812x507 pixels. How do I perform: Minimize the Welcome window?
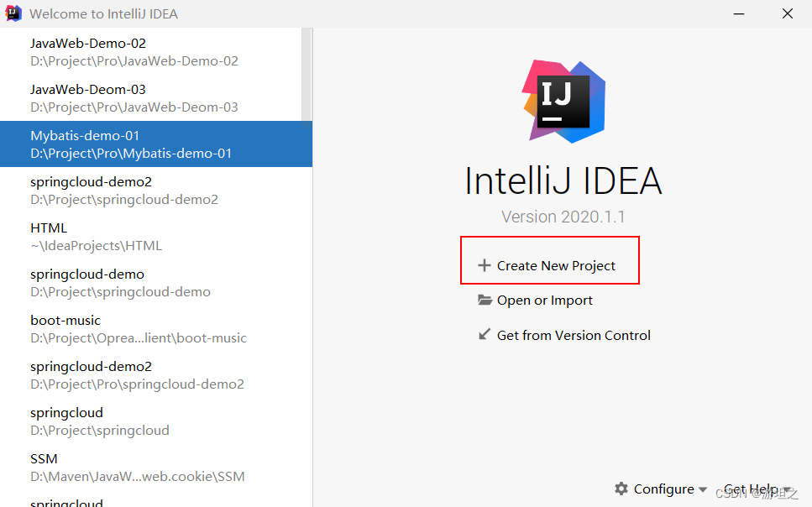(739, 13)
